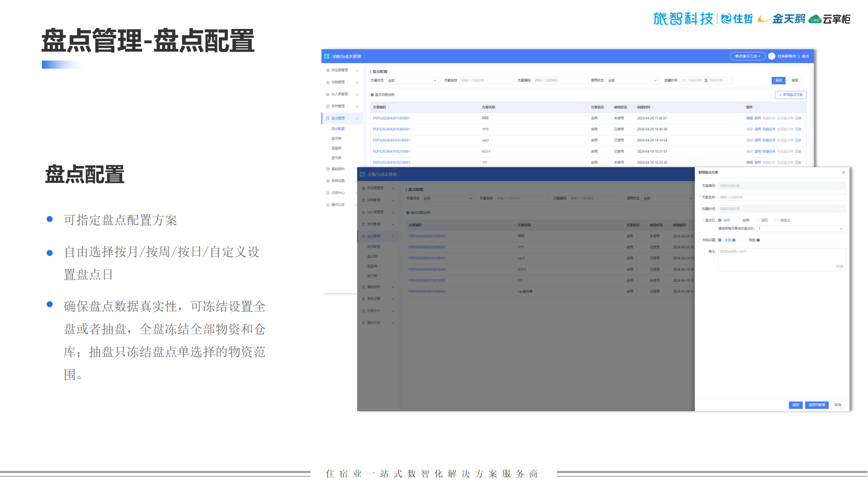Click the 方案名称 input in the dialog
The image size is (868, 488).
coord(782,197)
